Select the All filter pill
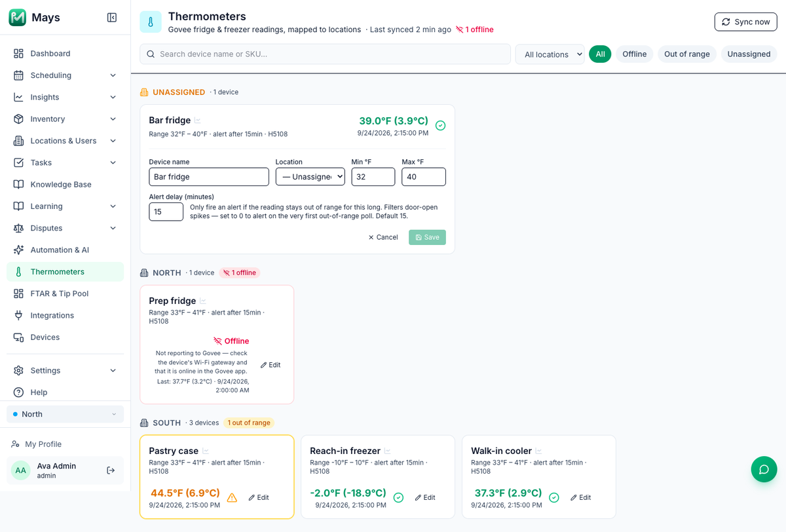Screen dimensions: 786x532 [x=600, y=54]
